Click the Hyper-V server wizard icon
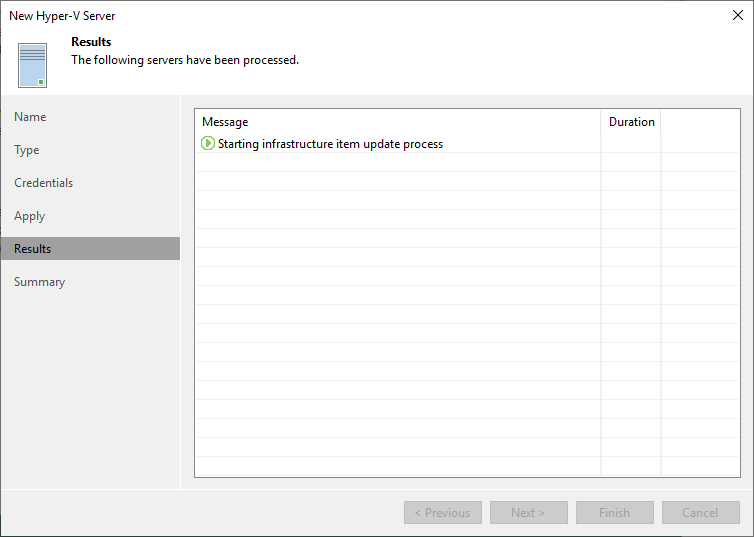Screen dimensions: 754x537 32,65
